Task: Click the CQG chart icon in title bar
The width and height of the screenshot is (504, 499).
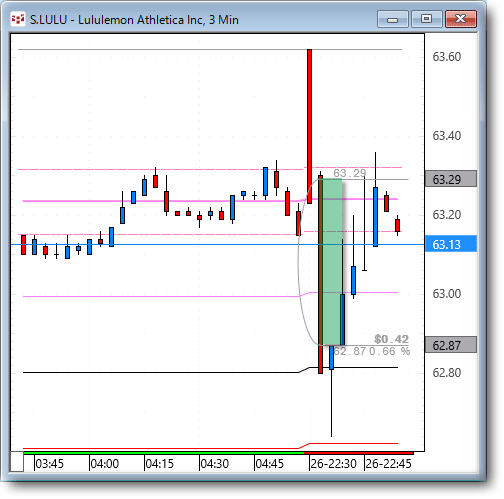Action: 18,20
